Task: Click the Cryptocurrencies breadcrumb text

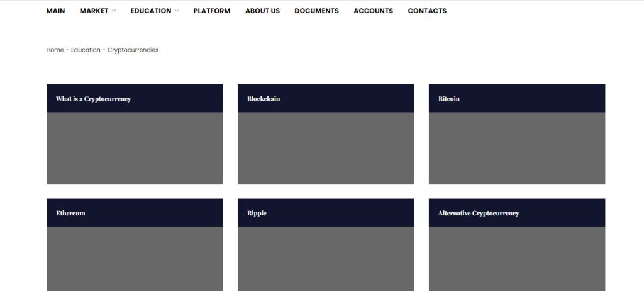Action: pyautogui.click(x=133, y=50)
